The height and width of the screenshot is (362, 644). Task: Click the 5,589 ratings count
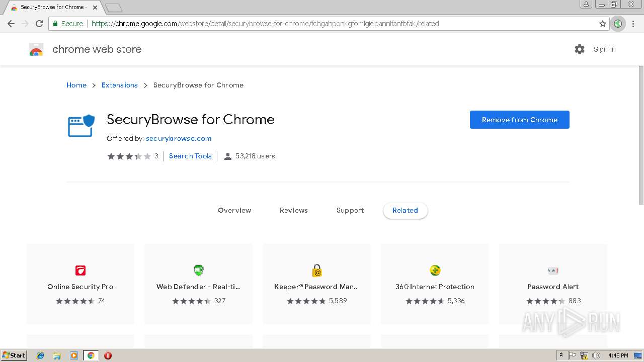338,301
